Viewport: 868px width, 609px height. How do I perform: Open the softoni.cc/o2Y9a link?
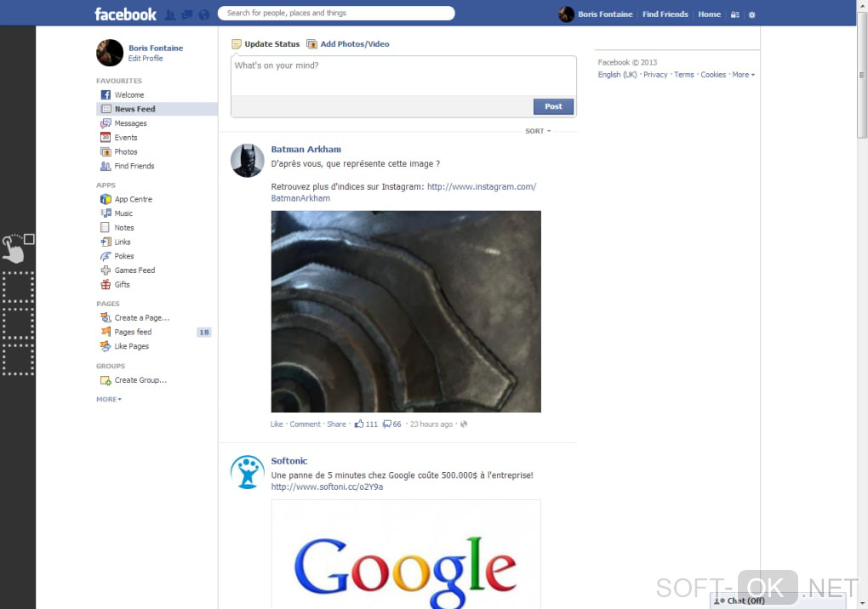coord(327,487)
